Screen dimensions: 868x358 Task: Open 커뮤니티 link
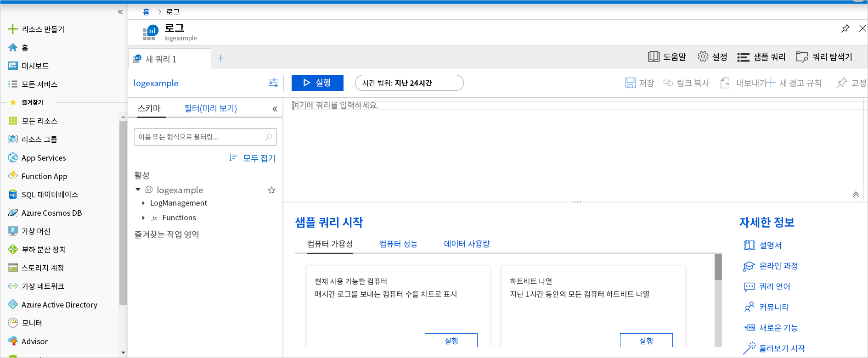(767, 308)
